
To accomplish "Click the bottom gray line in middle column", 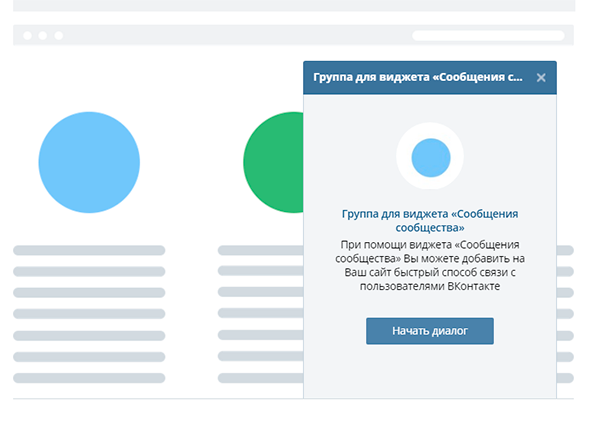I will [260, 378].
